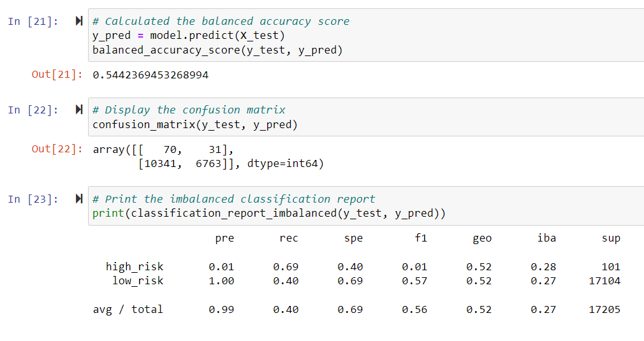Click the confusion matrix value 70

tap(170, 149)
